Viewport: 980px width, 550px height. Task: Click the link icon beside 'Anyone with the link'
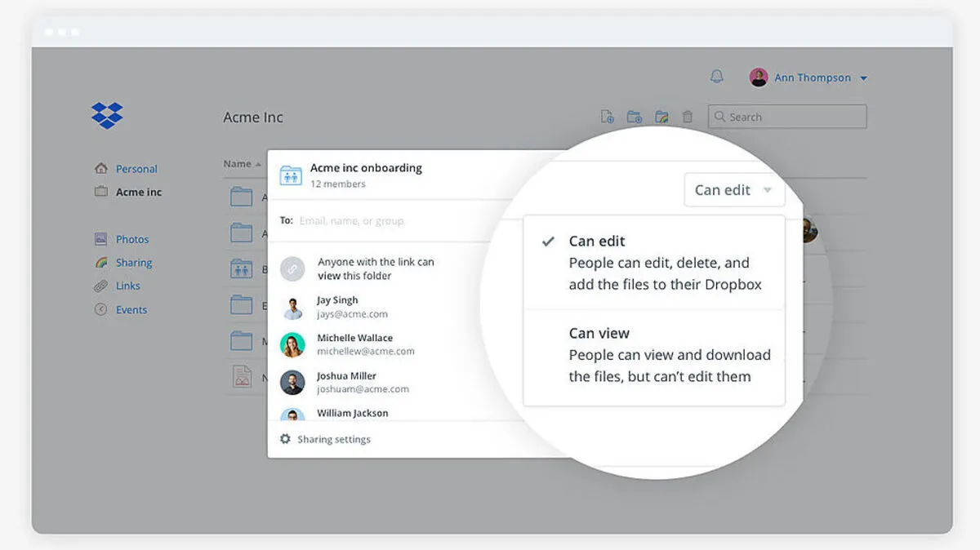pyautogui.click(x=292, y=268)
